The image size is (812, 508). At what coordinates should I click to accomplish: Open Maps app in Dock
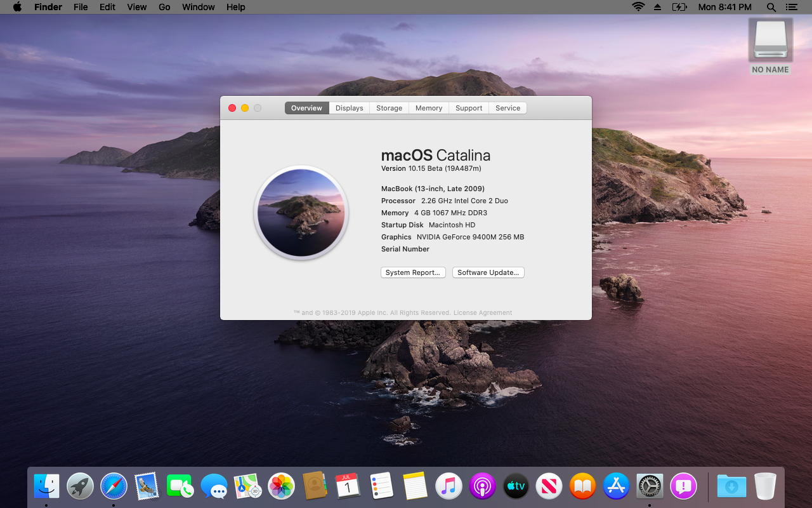247,486
